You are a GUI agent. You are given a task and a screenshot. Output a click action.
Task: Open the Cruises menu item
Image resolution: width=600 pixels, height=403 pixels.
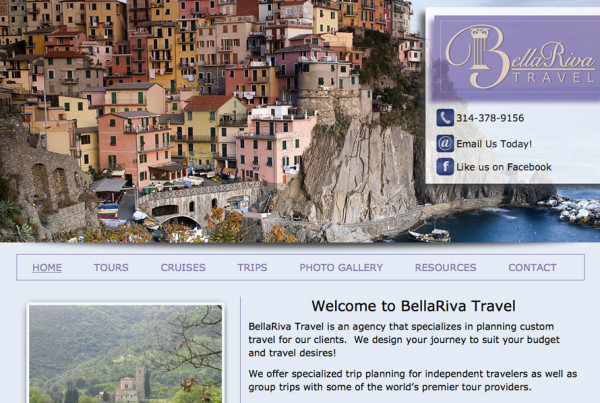(x=183, y=268)
